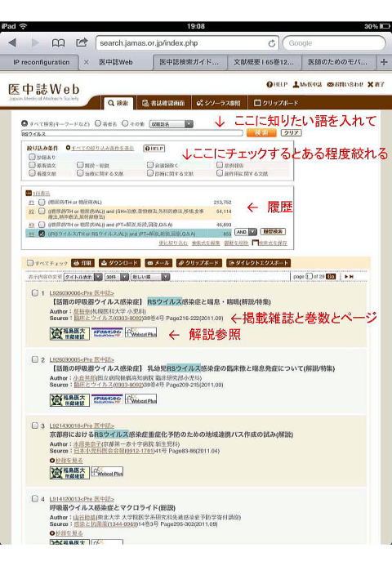Image resolution: width=392 pixels, height=566 pixels.
Task: Switch to 文献概要 browser tab
Action: coord(264,62)
